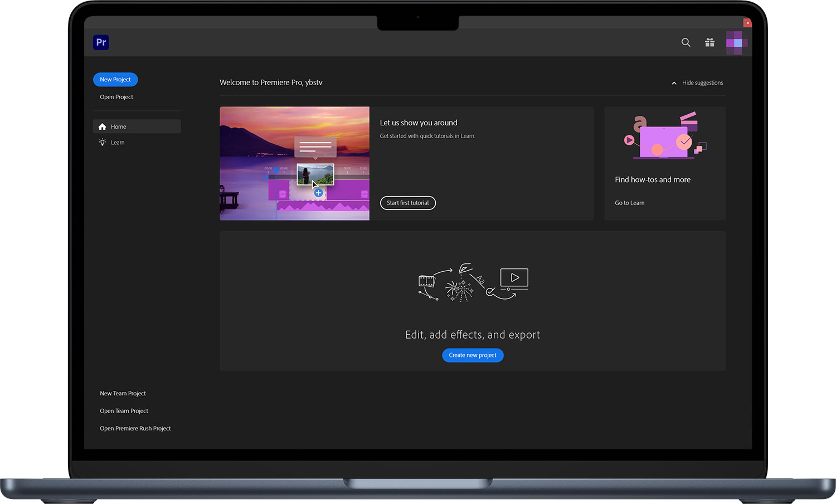The width and height of the screenshot is (836, 504).
Task: Click the Premiere Pro logo icon
Action: [101, 42]
